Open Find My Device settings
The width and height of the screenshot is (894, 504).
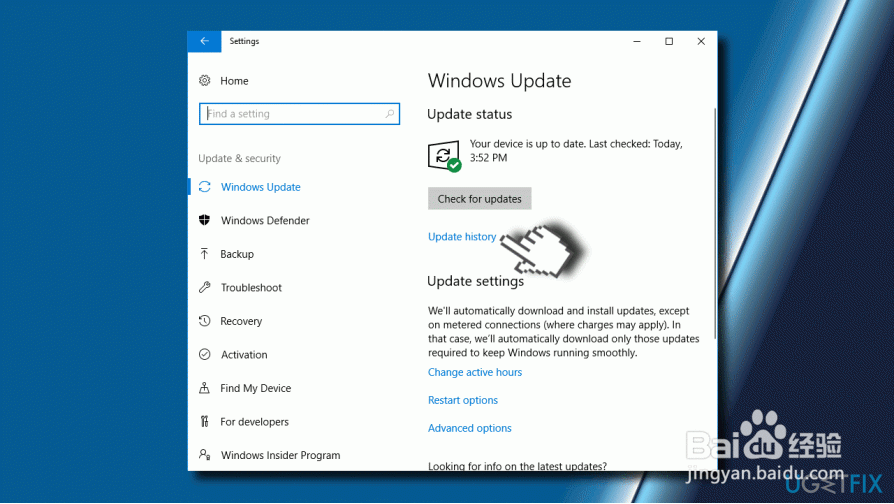coord(255,388)
